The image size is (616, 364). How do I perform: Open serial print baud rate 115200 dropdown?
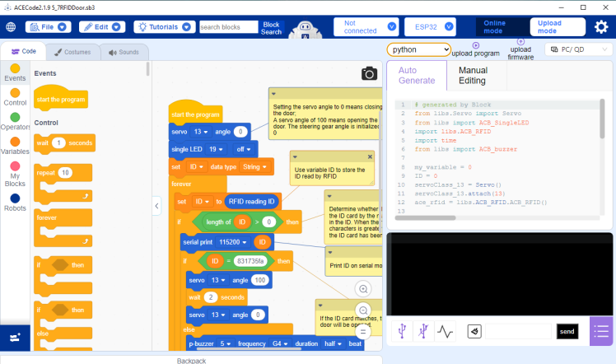[233, 242]
